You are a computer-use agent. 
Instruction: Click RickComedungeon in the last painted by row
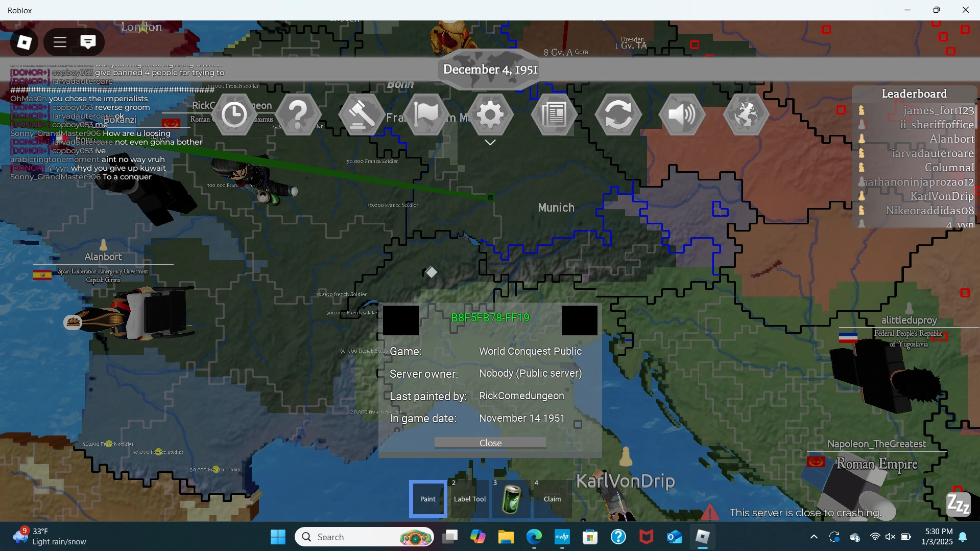click(x=521, y=396)
